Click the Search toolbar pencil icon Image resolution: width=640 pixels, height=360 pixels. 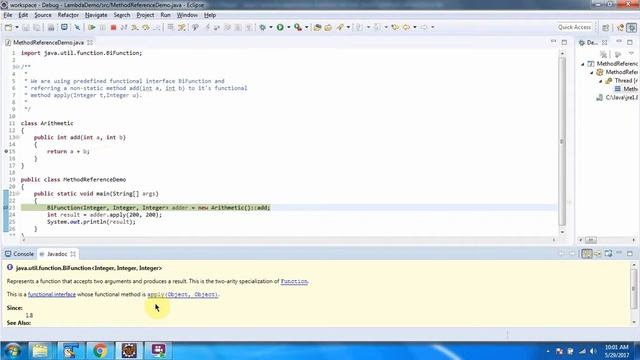pyautogui.click(x=340, y=27)
